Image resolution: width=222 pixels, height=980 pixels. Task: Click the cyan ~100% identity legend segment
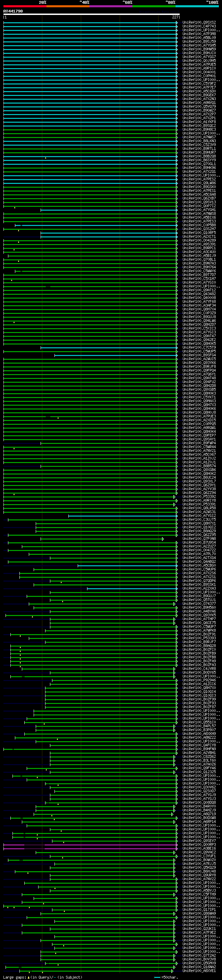[197, 6]
